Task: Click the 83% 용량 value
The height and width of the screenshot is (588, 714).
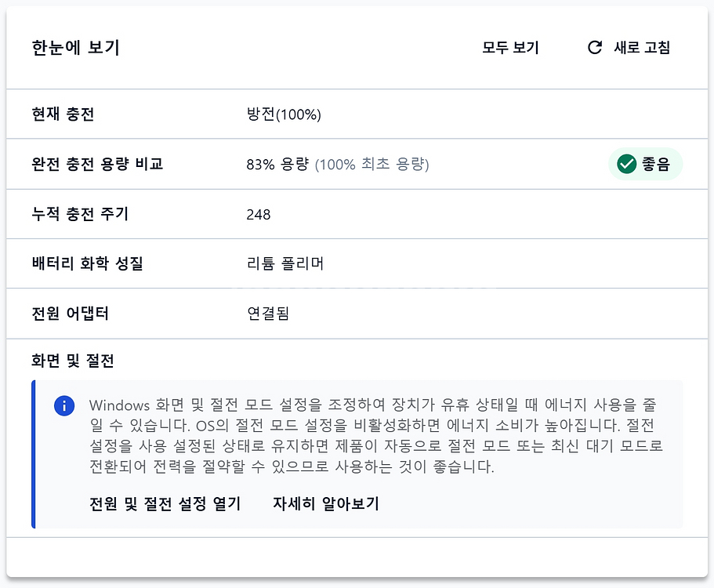Action: tap(277, 164)
